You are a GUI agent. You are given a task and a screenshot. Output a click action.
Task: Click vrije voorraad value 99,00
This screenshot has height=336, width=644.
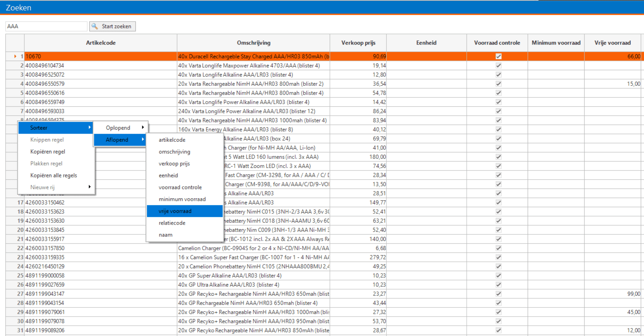click(613, 294)
